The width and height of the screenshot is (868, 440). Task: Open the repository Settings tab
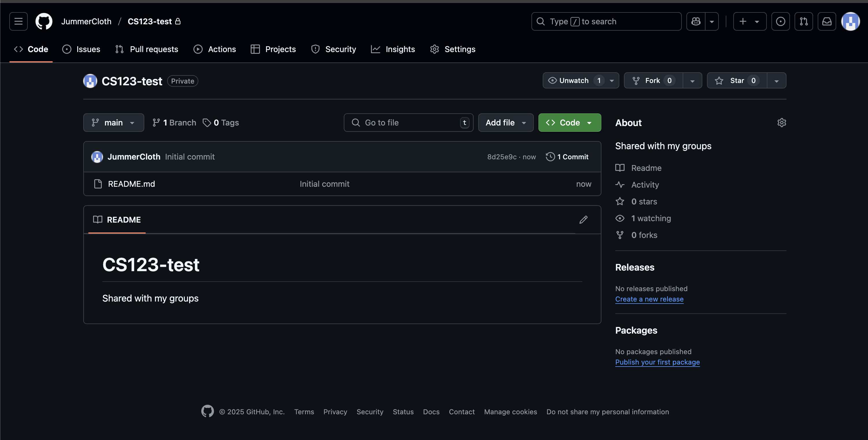point(453,49)
